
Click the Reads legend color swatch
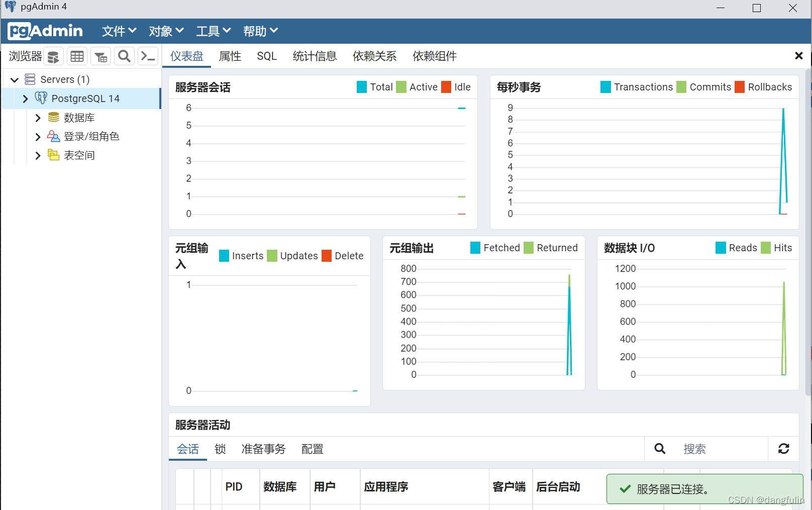click(x=721, y=248)
